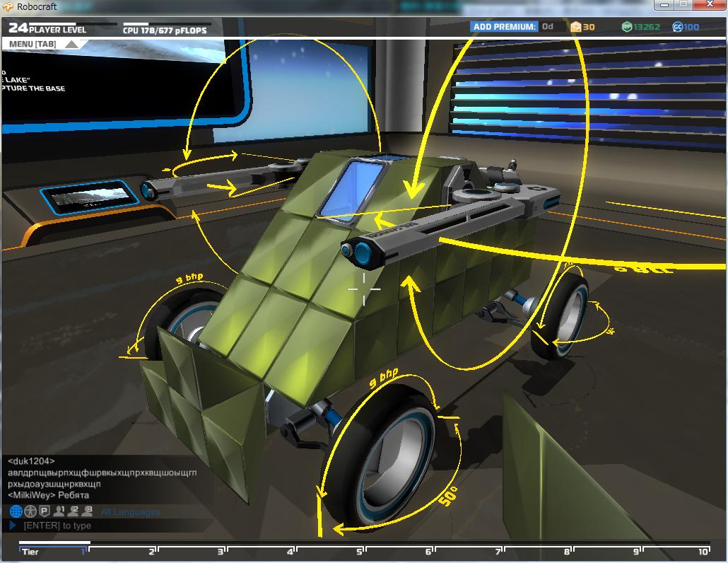
Task: Click the Robocraft window title icon
Action: (x=8, y=6)
